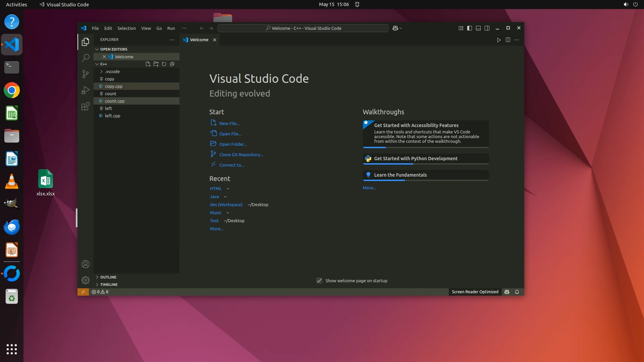
Task: Open the Search view in activity bar
Action: (86, 58)
